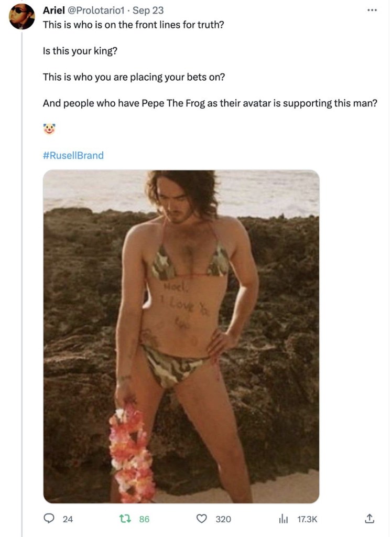Click the 24 replies count
Image resolution: width=392 pixels, height=537 pixels.
[68, 519]
